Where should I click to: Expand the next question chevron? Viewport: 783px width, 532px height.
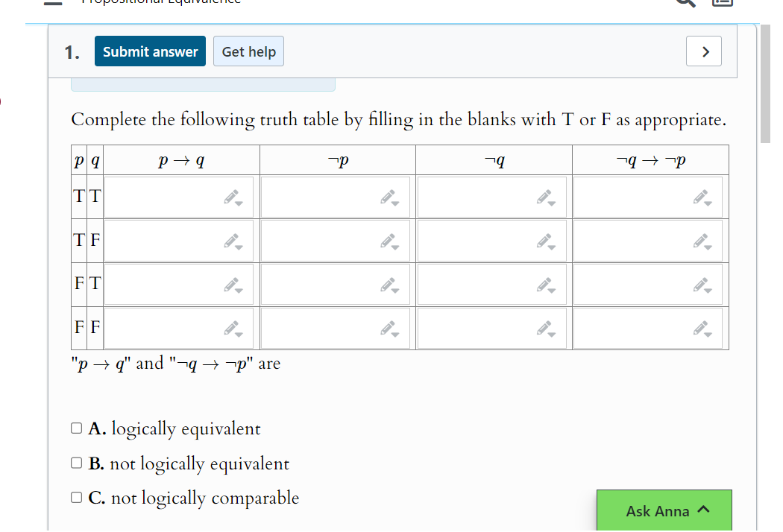pos(703,51)
